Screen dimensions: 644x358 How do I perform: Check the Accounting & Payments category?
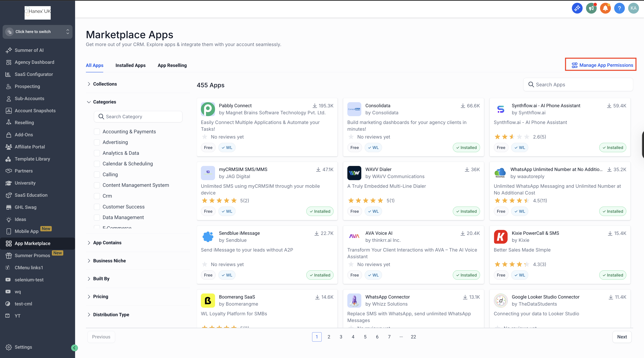97,132
